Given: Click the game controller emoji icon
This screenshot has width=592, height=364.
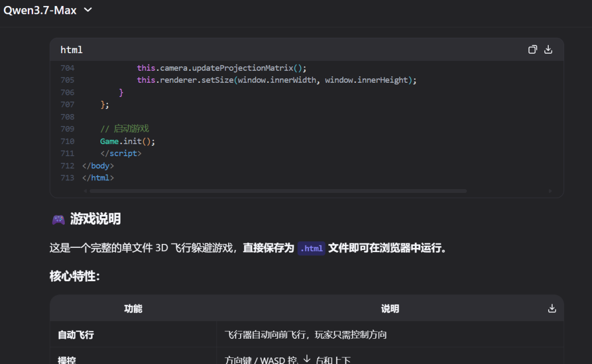Looking at the screenshot, I should coord(58,219).
